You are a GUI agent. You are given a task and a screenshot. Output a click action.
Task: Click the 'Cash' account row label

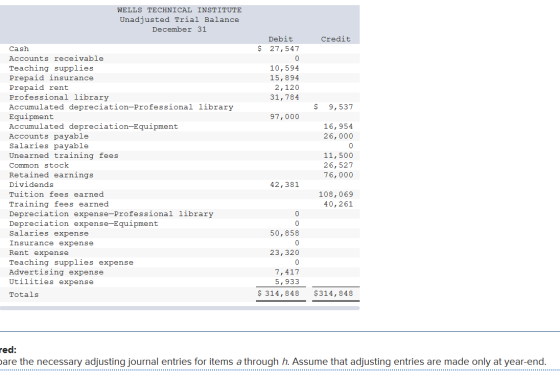tap(19, 49)
